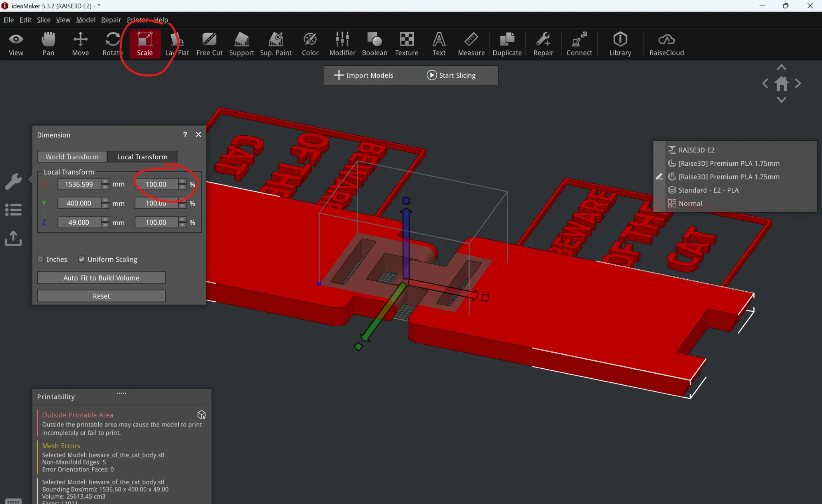Click the blue Z-axis gizmo handle
822x504 pixels.
pyautogui.click(x=406, y=201)
